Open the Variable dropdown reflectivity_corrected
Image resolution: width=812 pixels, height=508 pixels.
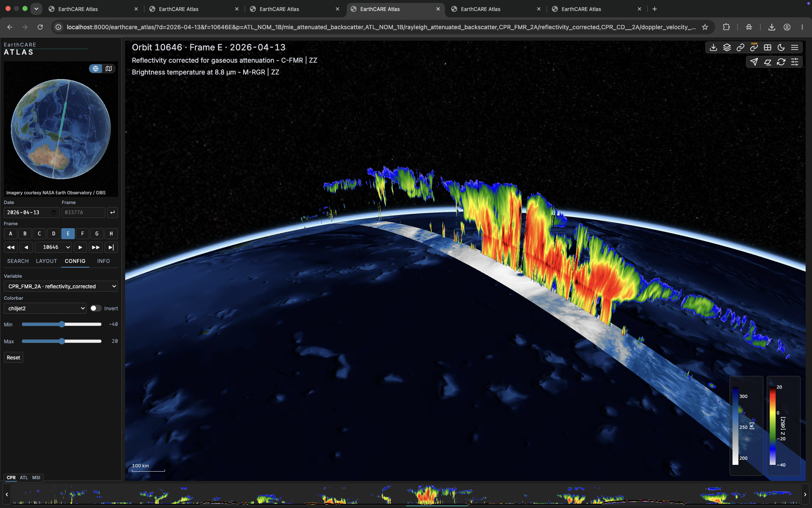pyautogui.click(x=61, y=287)
